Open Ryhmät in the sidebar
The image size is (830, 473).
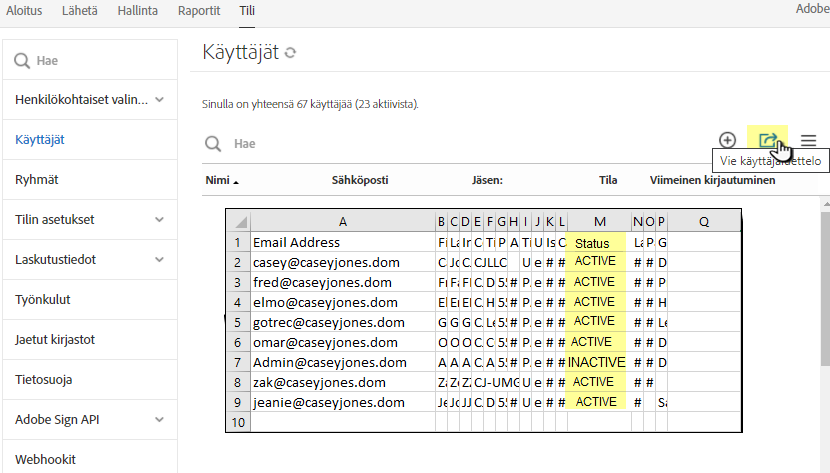37,180
